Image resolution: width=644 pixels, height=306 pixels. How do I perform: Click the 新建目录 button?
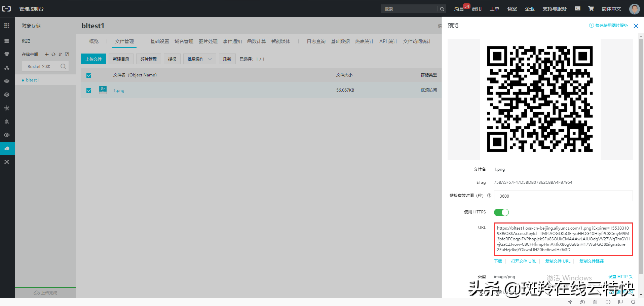tap(121, 59)
